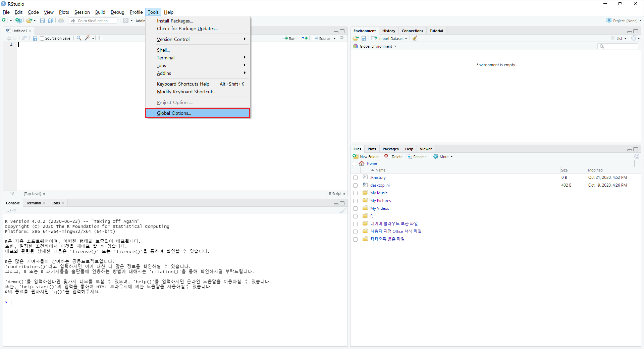Screen dimensions: 644x349
Task: Click the broom Clear objects icon
Action: [415, 38]
